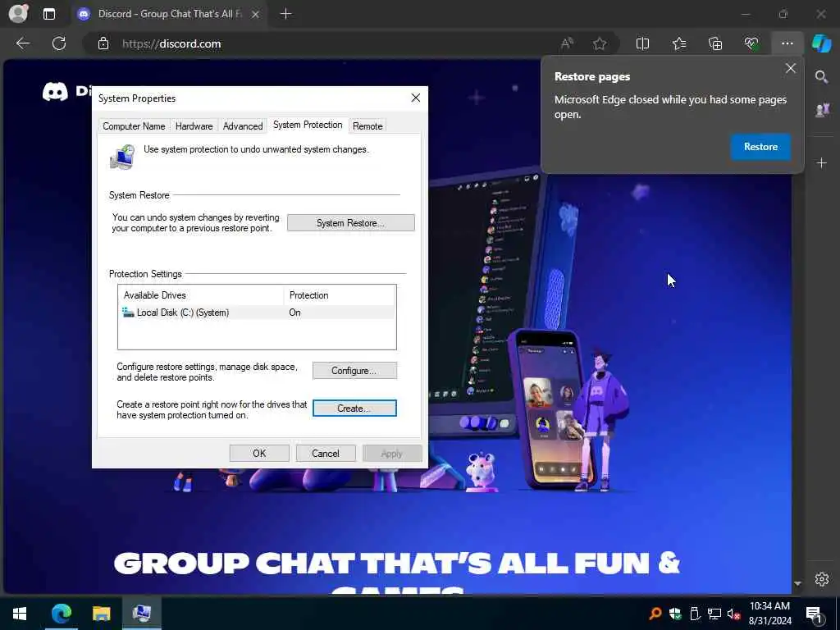
Task: Open the search tray icon
Action: [x=655, y=614]
